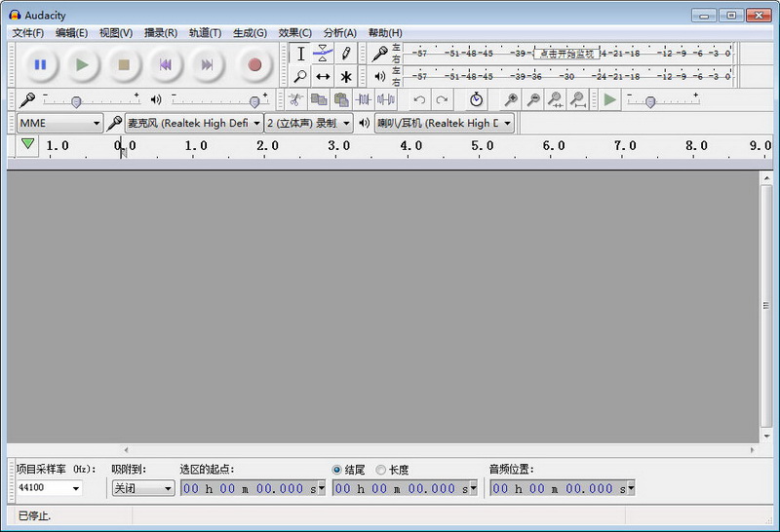Click the vertical scrollbar up arrow
The height and width of the screenshot is (532, 780).
click(x=766, y=178)
